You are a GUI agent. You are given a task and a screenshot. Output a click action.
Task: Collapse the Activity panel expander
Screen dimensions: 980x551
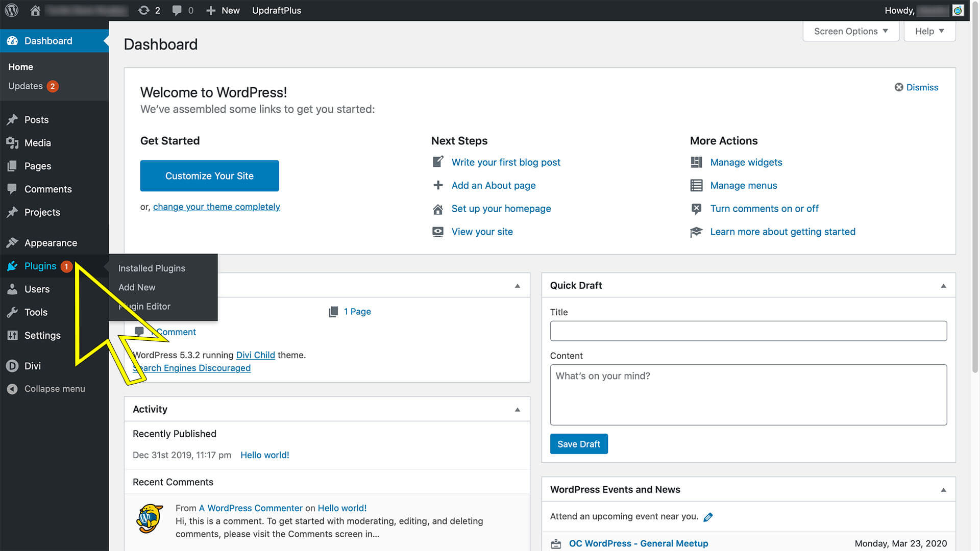click(517, 409)
